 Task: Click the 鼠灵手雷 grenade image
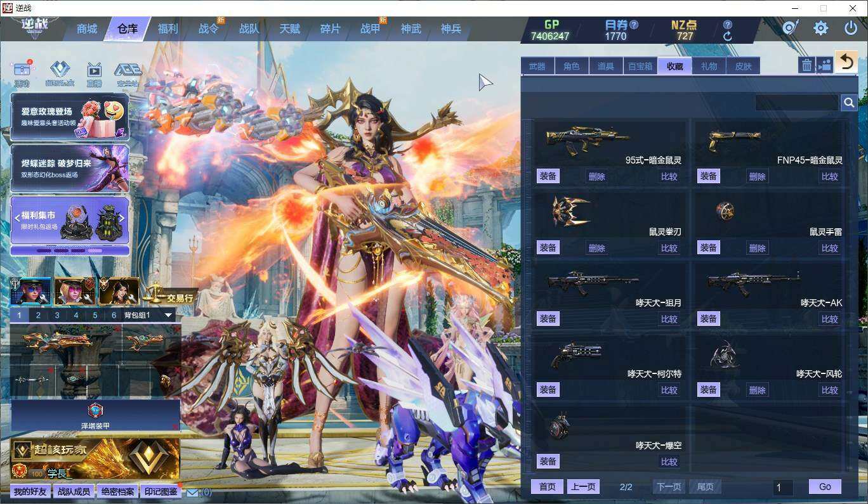[725, 210]
